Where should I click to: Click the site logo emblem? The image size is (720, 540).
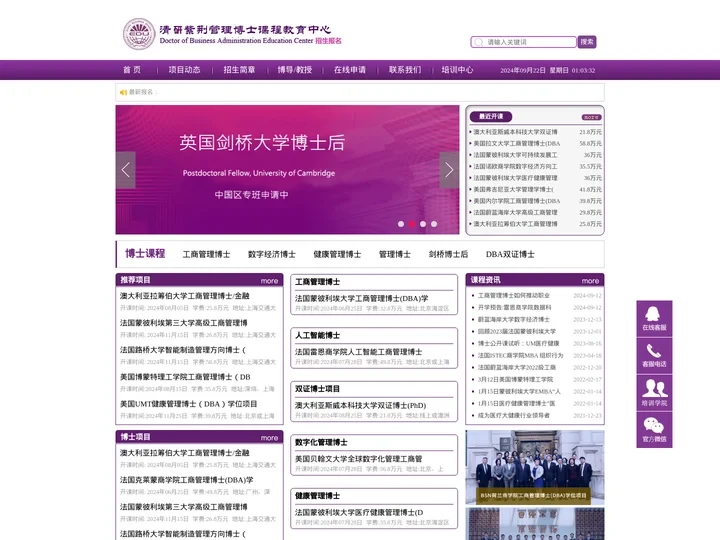(x=139, y=34)
